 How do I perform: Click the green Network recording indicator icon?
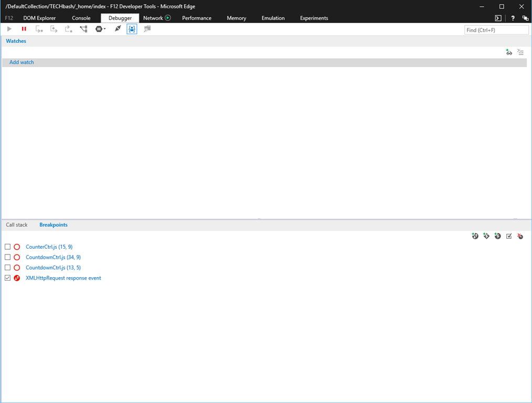tap(167, 18)
